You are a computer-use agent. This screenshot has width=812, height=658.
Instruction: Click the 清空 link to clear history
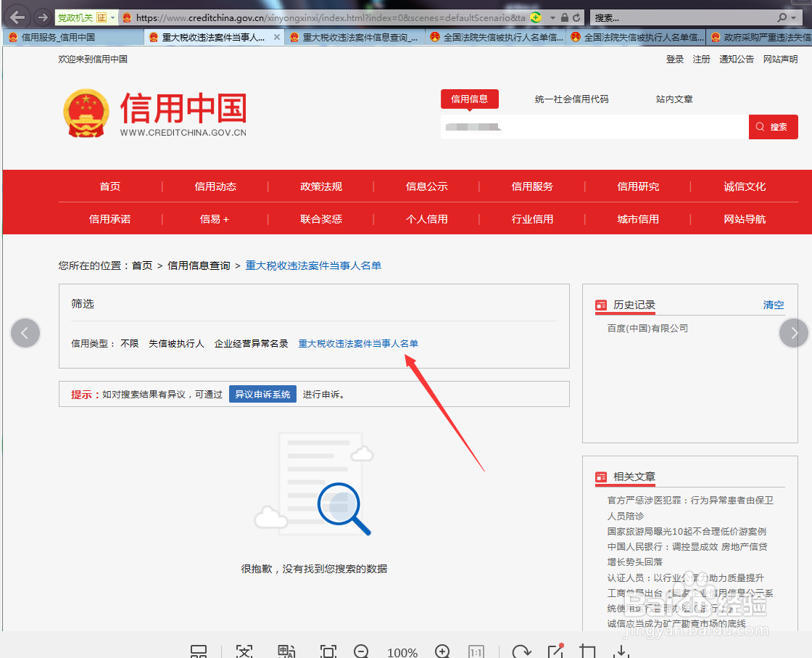(773, 305)
